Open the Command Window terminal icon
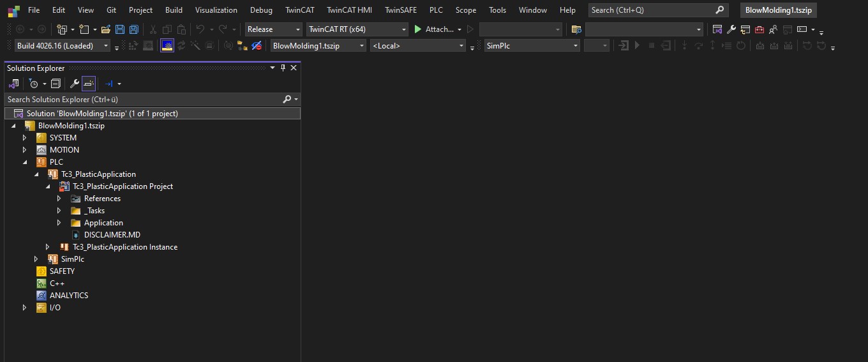868x362 pixels. 802,29
